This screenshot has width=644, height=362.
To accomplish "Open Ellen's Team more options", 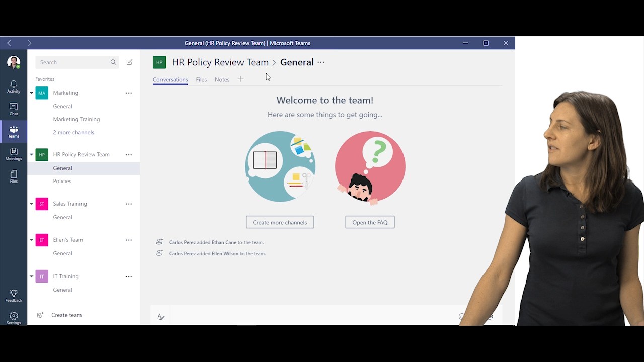I will pos(129,240).
